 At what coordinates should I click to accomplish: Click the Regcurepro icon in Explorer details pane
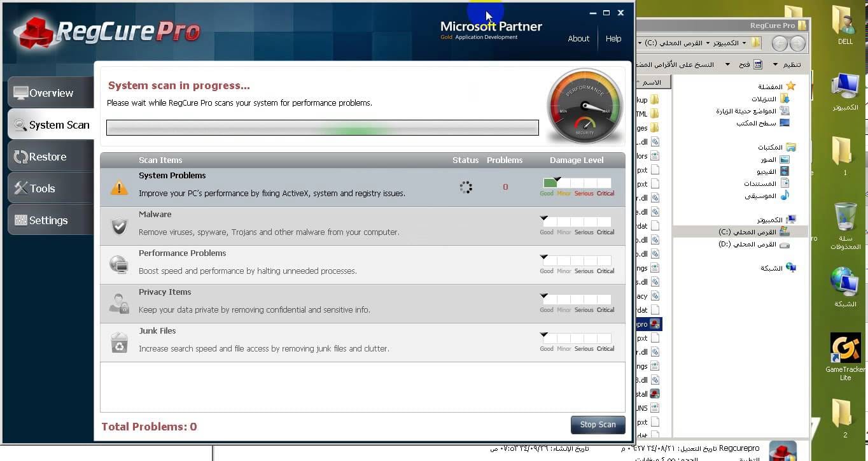point(783,451)
